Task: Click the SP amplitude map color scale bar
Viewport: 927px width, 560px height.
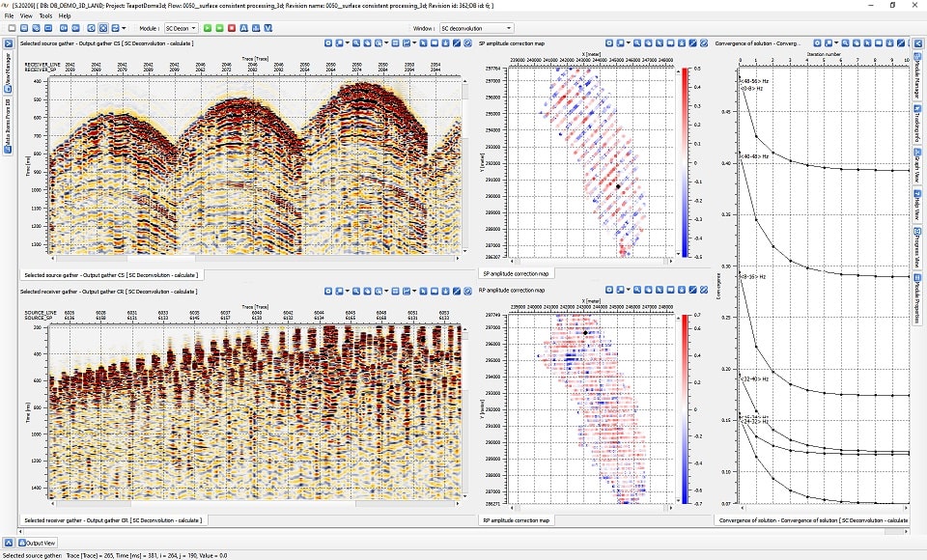Action: (x=685, y=162)
